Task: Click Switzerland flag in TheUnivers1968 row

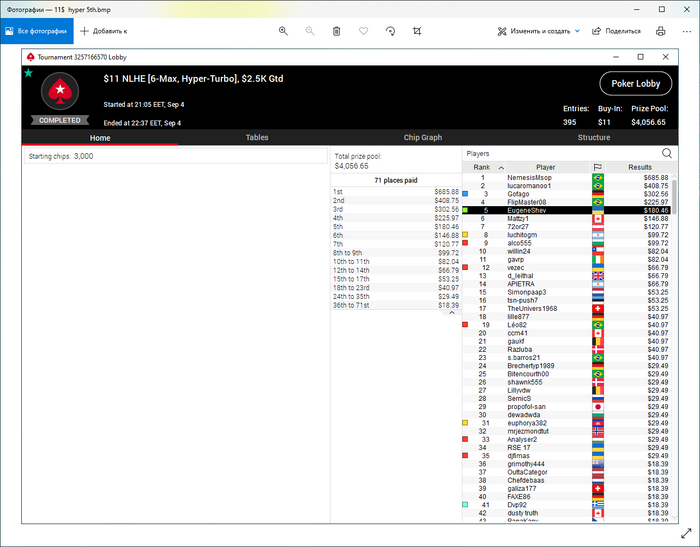Action: click(598, 309)
